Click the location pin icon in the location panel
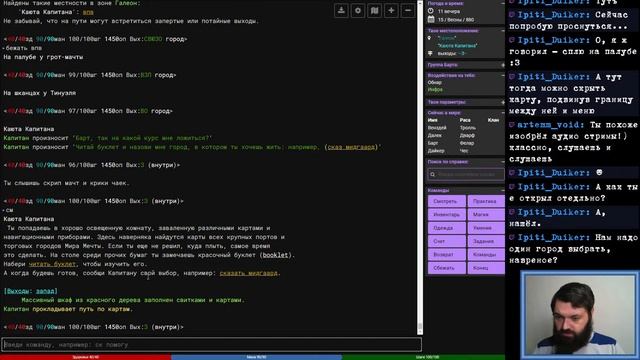The width and height of the screenshot is (640, 360). [x=429, y=38]
